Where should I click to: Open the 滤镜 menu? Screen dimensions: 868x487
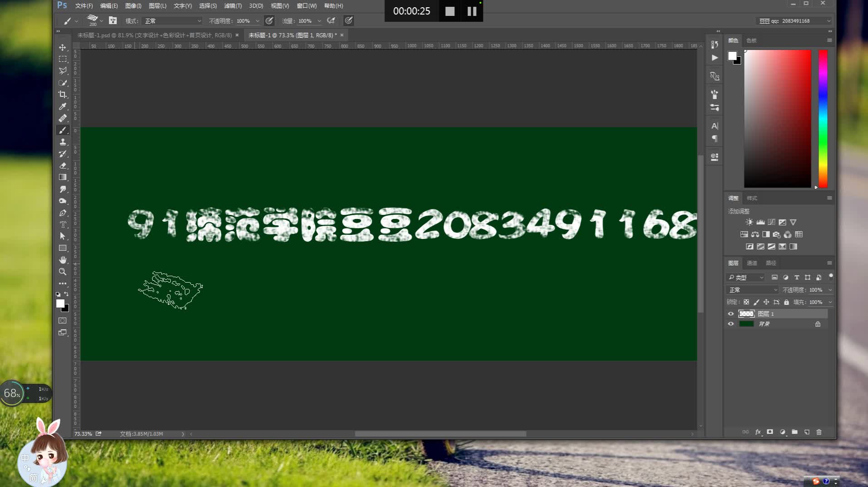click(x=232, y=6)
